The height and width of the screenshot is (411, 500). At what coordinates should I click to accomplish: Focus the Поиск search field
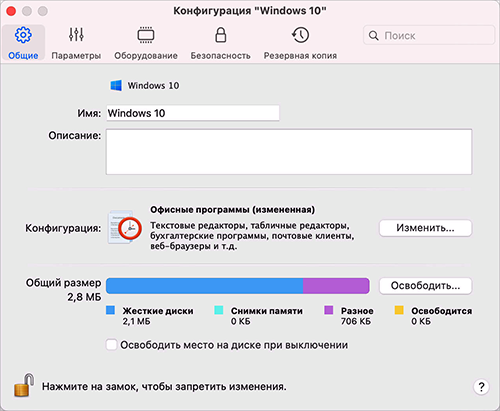(x=429, y=35)
